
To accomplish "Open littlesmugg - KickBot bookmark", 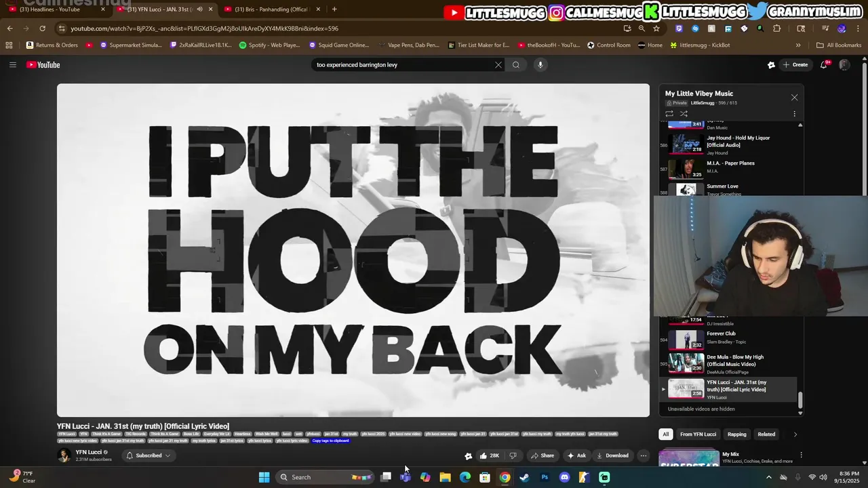I will (x=700, y=45).
